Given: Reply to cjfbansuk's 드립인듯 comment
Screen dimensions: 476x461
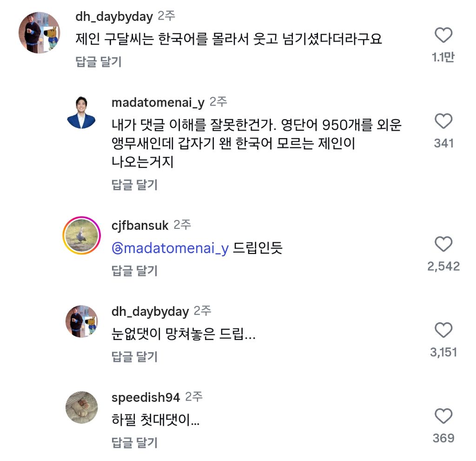Looking at the screenshot, I should 135,271.
